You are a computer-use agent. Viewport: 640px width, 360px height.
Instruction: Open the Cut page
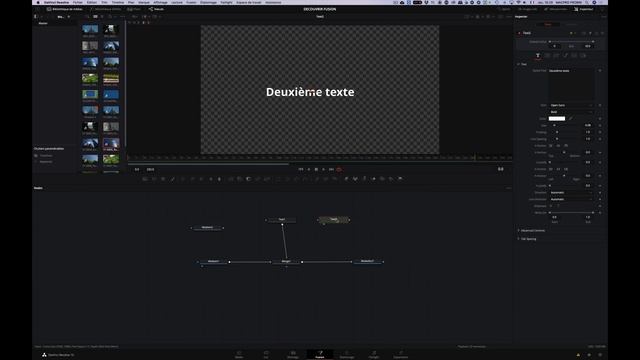pyautogui.click(x=266, y=354)
